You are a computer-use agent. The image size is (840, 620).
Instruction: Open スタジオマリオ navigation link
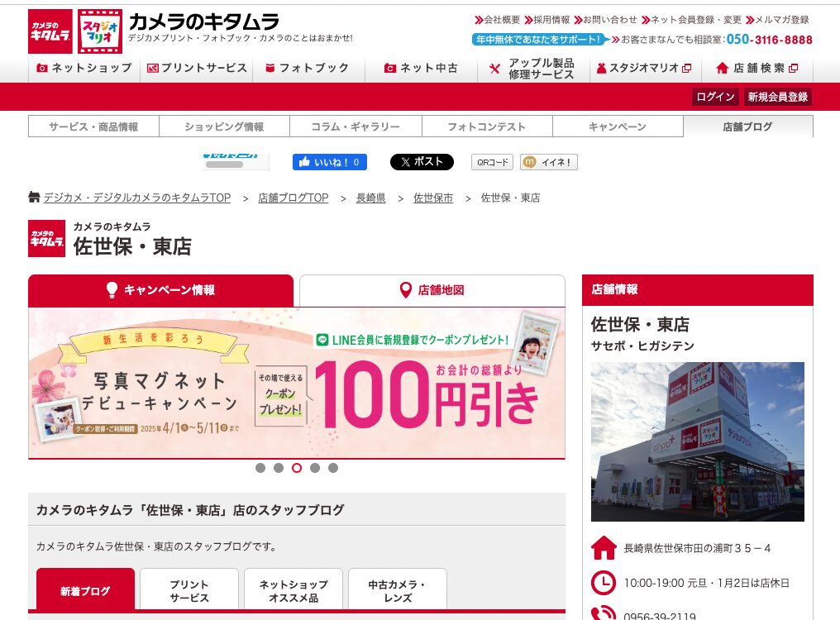(646, 68)
